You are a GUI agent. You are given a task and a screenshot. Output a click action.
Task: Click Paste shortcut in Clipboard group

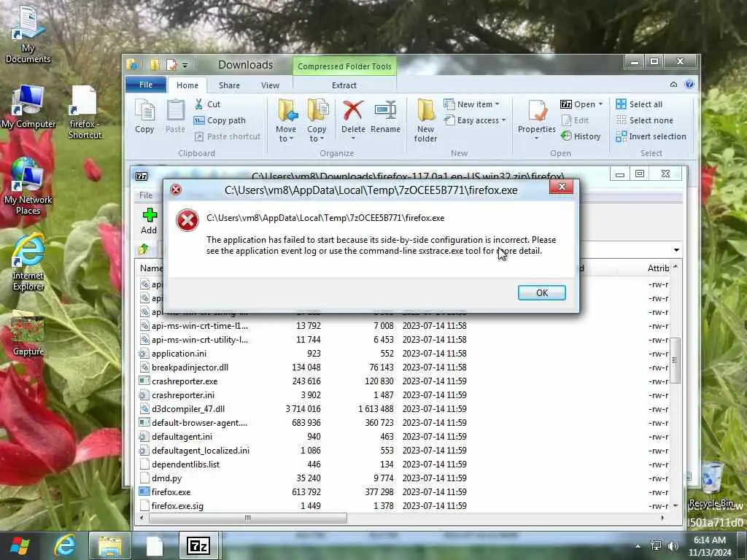tap(228, 136)
